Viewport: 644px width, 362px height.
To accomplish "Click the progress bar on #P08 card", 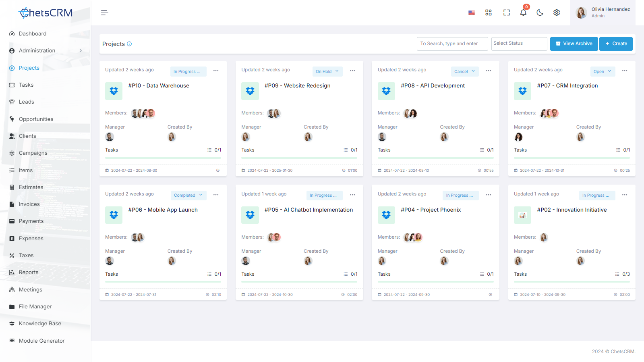I will (x=435, y=158).
